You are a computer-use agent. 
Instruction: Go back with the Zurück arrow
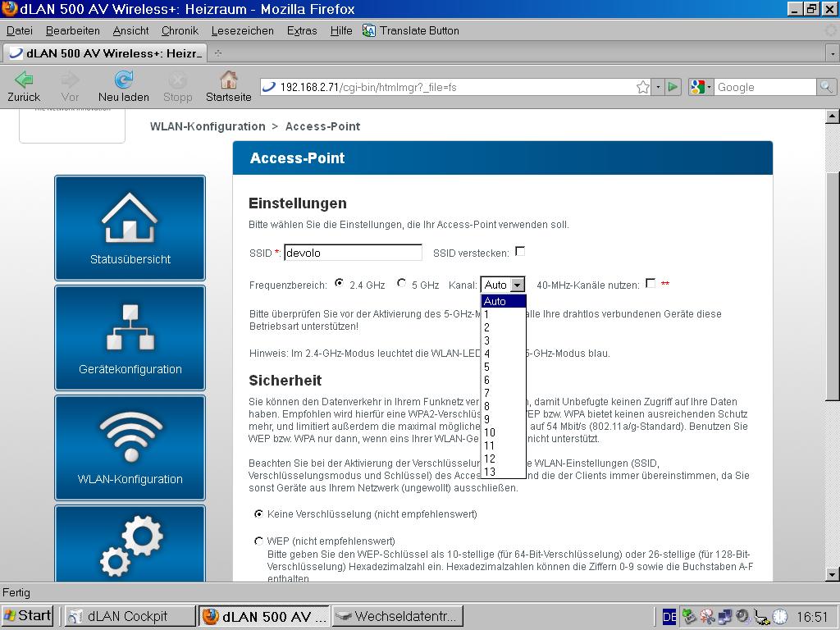click(x=24, y=86)
